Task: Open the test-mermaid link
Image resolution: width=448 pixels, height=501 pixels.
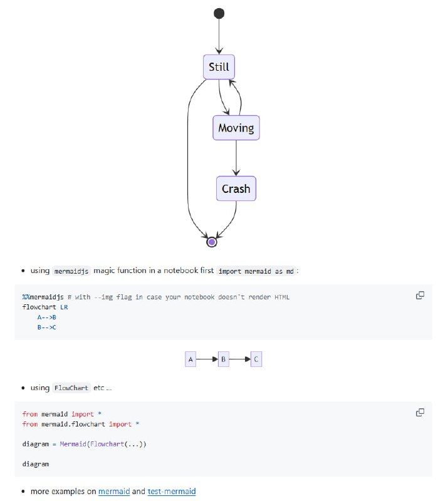Action: tap(172, 491)
